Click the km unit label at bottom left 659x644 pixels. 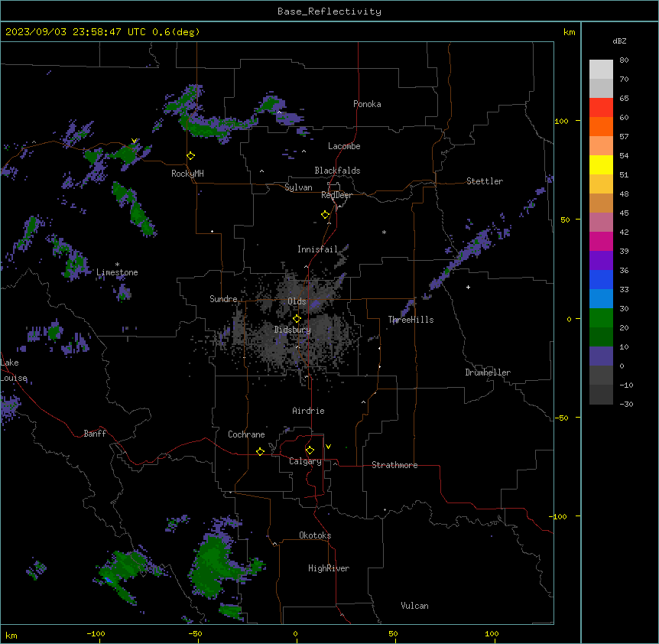(x=11, y=635)
